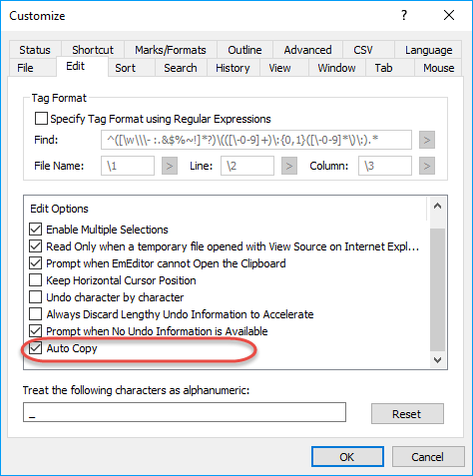The height and width of the screenshot is (476, 473).
Task: Click the alphanumeric characters input field
Action: click(x=185, y=412)
